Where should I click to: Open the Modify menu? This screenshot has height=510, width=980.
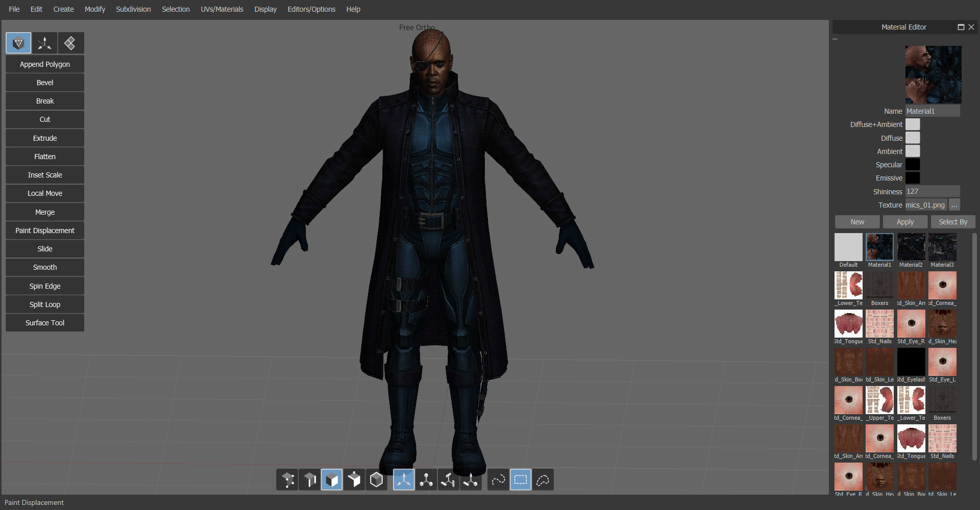tap(95, 9)
